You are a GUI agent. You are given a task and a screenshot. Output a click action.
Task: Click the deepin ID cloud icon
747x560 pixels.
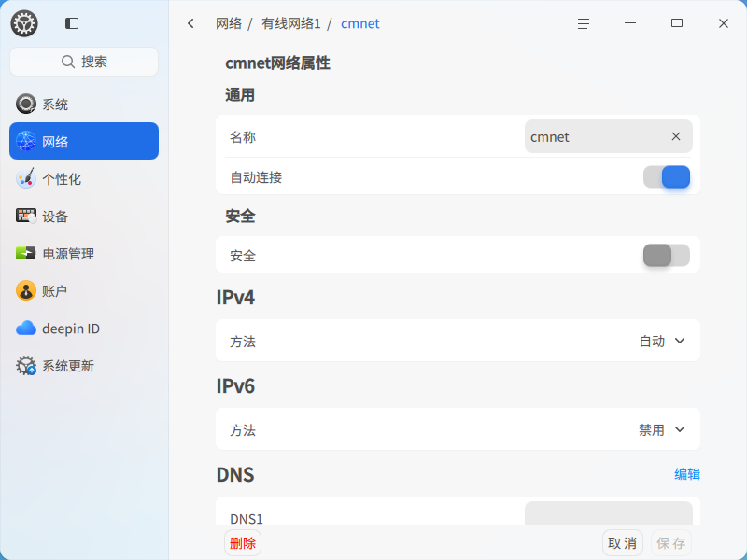pos(26,329)
